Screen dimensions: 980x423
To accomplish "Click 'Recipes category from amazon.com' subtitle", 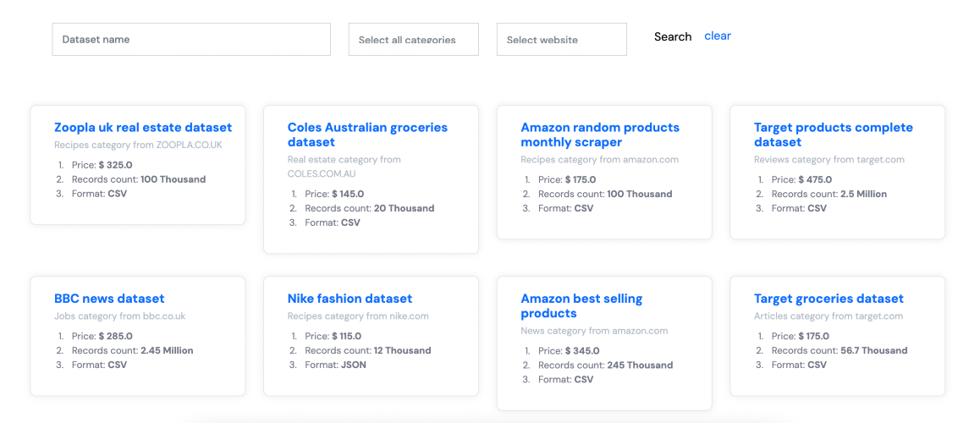I will click(x=599, y=160).
